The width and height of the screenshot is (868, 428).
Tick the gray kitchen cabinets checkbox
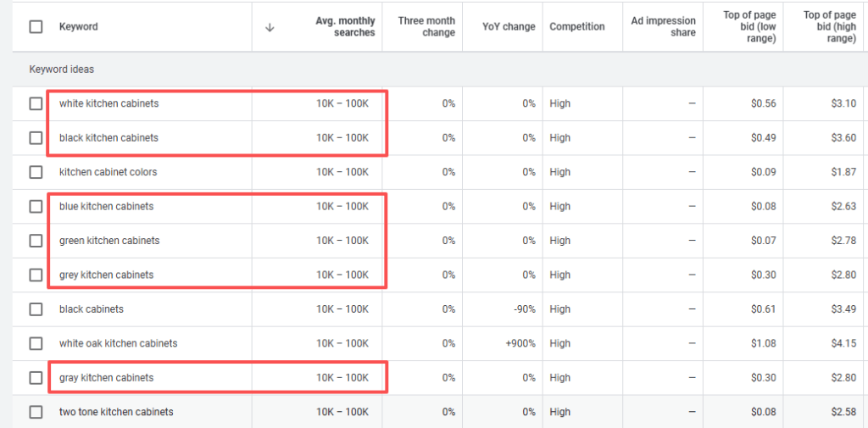[36, 378]
